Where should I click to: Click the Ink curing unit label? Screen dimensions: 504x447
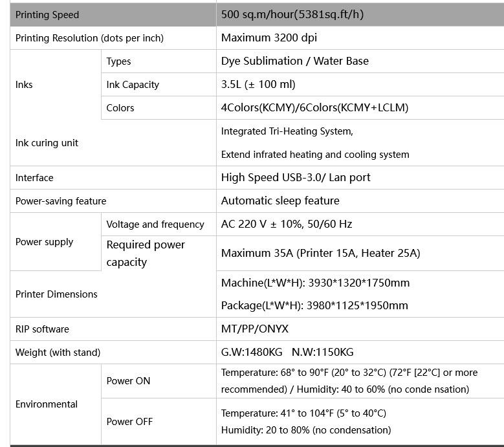(x=47, y=143)
